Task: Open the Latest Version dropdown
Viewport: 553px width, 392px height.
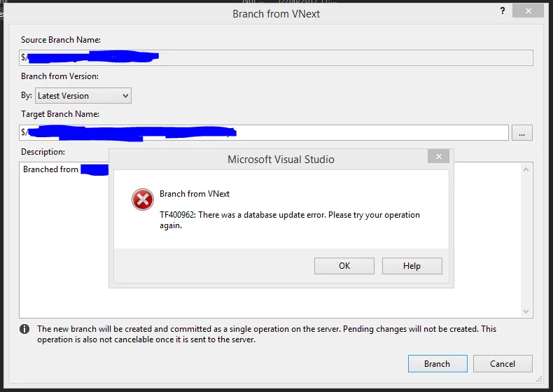Action: [x=83, y=96]
